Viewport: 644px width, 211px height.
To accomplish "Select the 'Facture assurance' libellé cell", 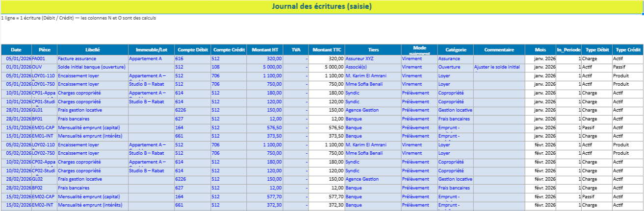I will (x=93, y=58).
